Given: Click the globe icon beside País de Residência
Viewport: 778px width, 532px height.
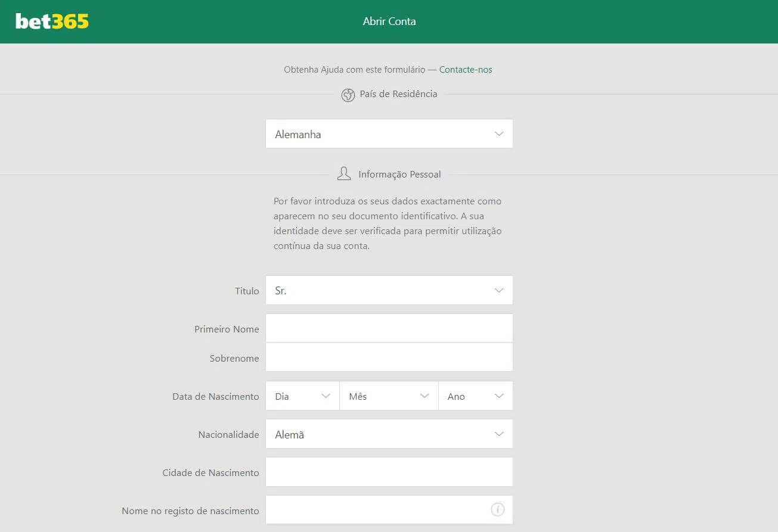Looking at the screenshot, I should pyautogui.click(x=348, y=95).
